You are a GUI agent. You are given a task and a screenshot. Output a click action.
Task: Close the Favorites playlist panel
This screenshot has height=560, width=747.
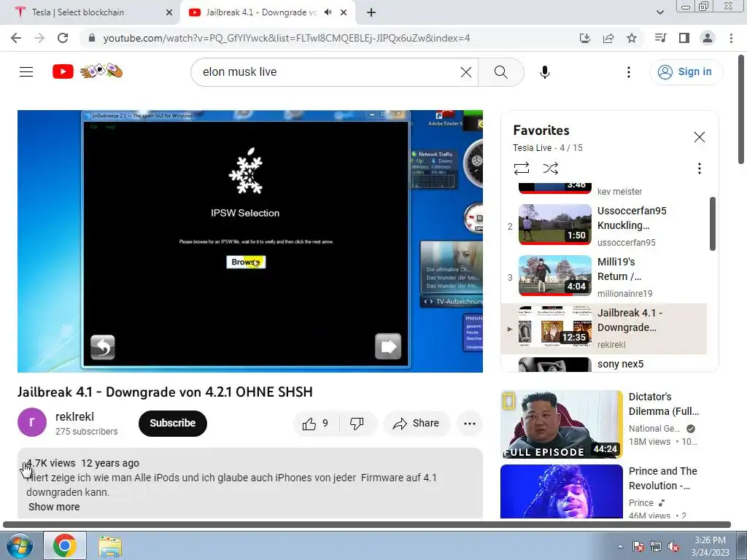point(699,137)
